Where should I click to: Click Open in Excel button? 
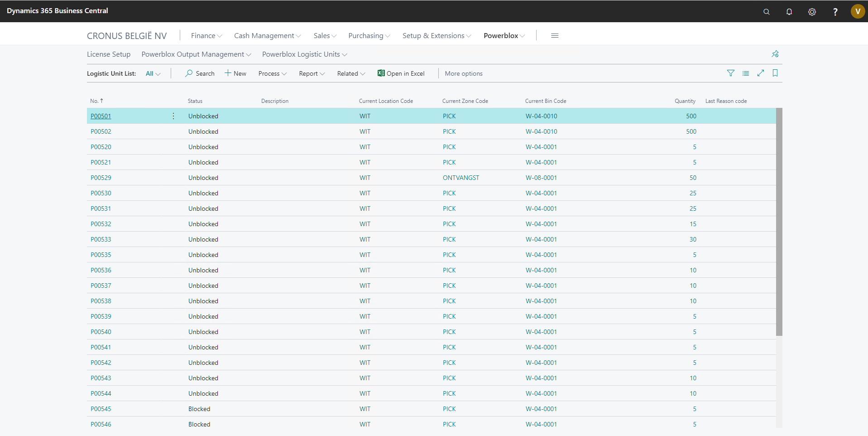(401, 73)
